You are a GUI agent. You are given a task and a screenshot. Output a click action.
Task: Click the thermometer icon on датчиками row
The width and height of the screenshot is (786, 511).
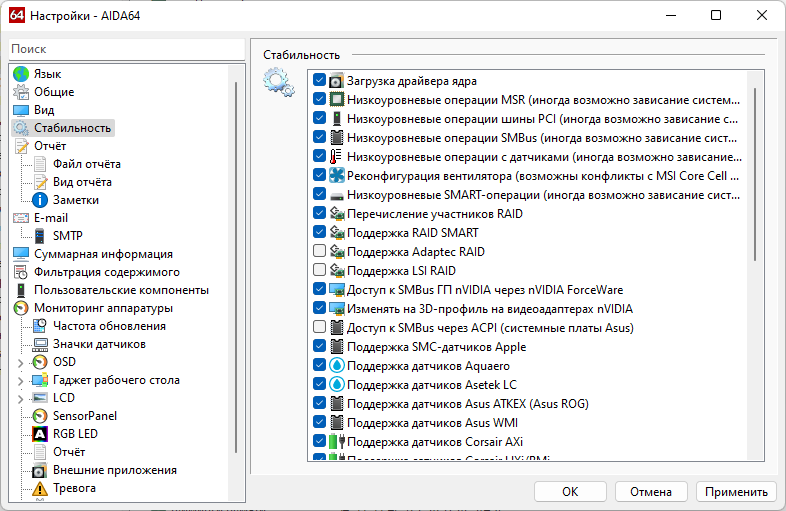tap(336, 156)
